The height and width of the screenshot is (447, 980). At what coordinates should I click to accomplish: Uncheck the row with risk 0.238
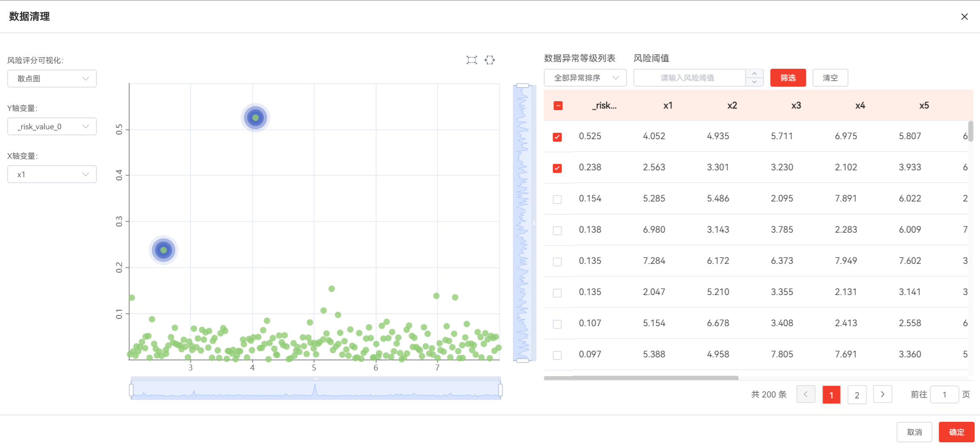557,168
